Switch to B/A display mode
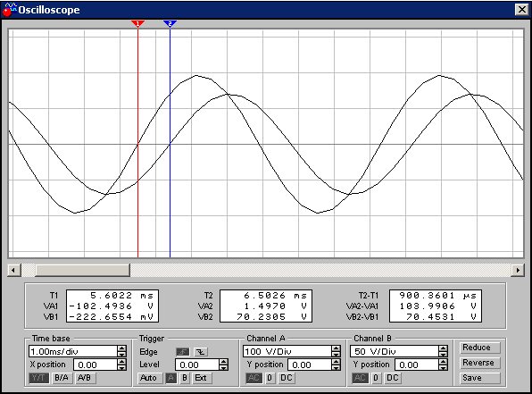 coord(62,378)
